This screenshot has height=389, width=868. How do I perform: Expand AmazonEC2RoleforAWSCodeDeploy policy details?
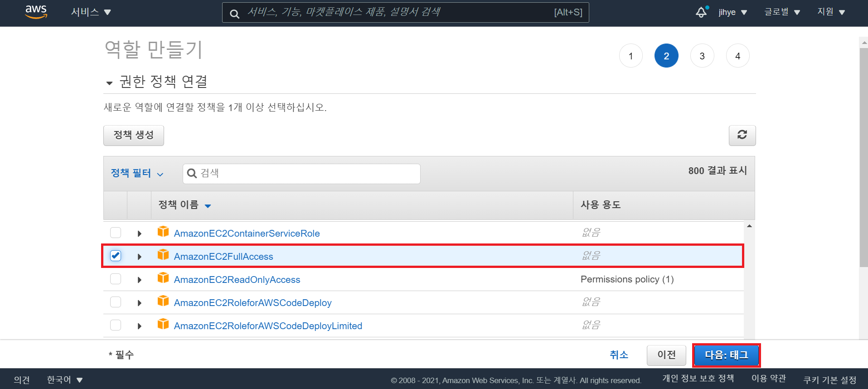point(140,303)
